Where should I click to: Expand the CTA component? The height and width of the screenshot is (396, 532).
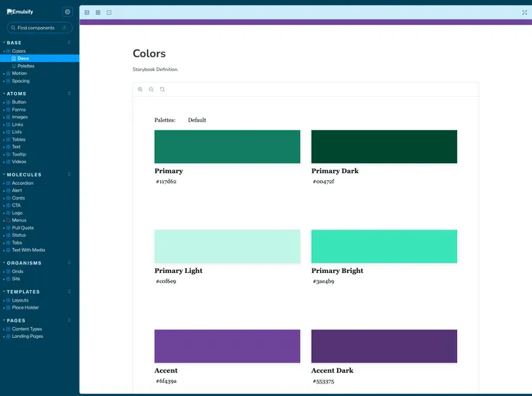click(x=16, y=206)
